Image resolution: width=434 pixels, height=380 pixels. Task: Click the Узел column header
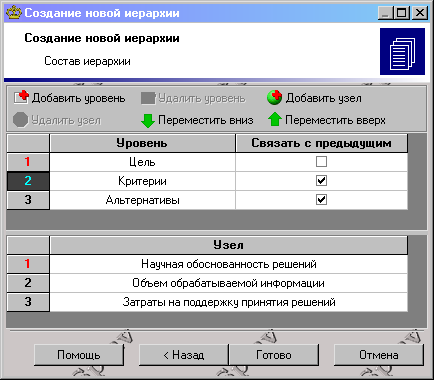tap(229, 245)
